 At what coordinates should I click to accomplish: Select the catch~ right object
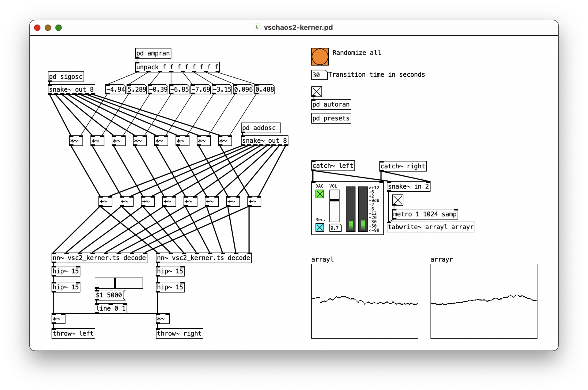point(403,166)
